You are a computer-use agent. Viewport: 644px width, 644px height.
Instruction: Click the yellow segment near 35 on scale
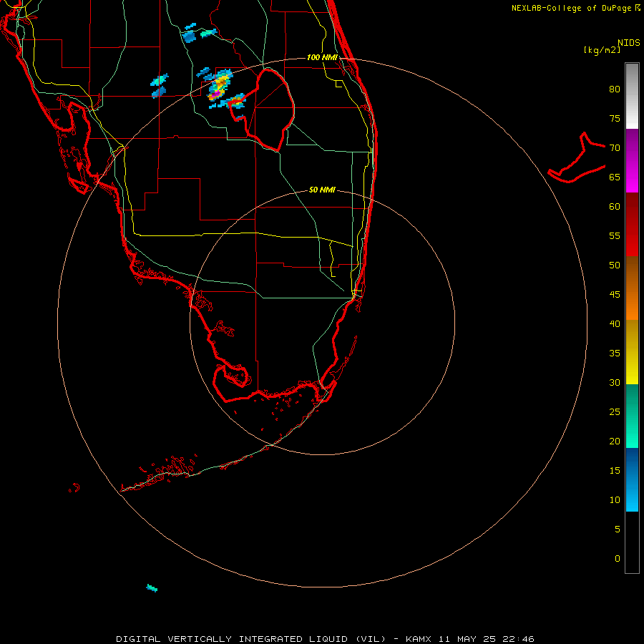[632, 352]
